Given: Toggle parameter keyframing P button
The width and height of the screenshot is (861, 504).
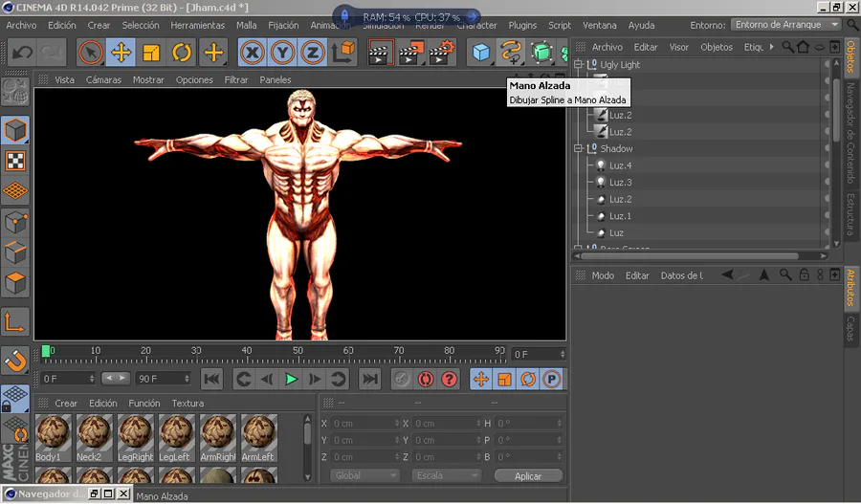Looking at the screenshot, I should coord(552,380).
